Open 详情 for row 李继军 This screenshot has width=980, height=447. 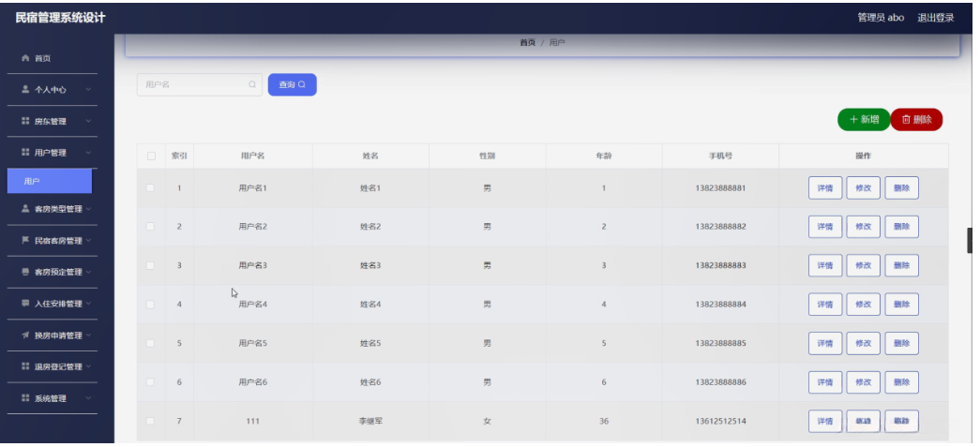825,421
